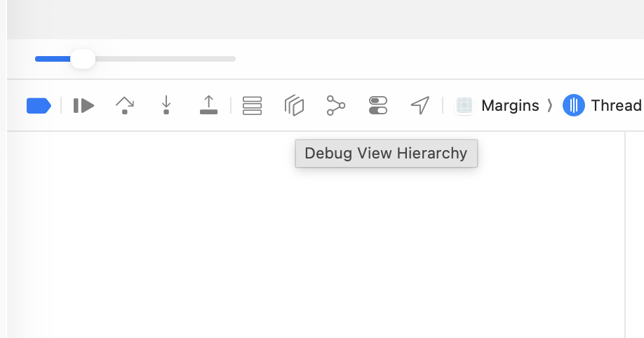The image size is (644, 338).
Task: Click the white slider thumb
Action: (83, 59)
